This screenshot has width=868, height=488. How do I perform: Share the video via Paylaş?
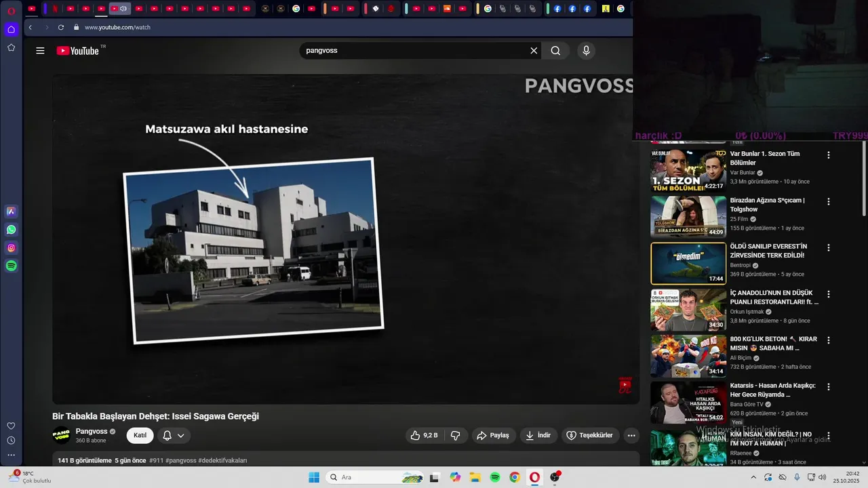(492, 435)
